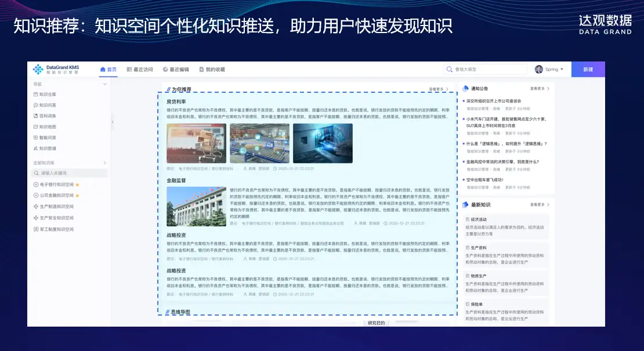644x351 pixels.
Task: Toggle favorite star on 公司金融知识空间
Action: pos(77,196)
